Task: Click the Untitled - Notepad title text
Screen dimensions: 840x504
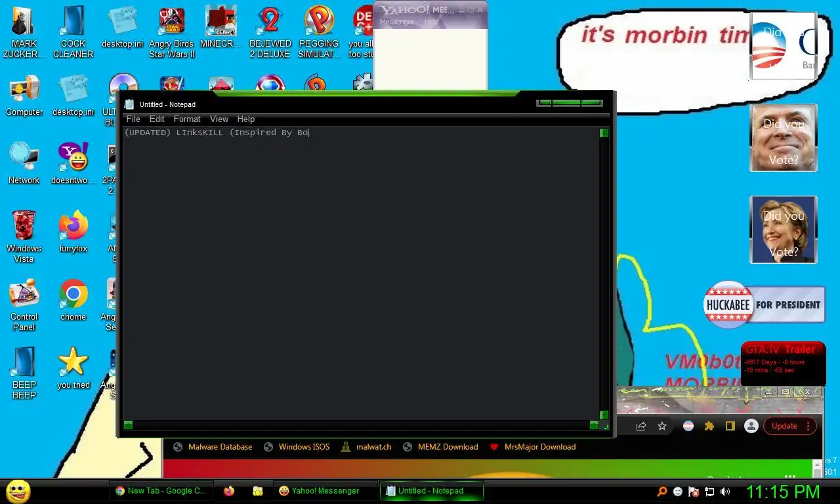Action: [x=167, y=104]
